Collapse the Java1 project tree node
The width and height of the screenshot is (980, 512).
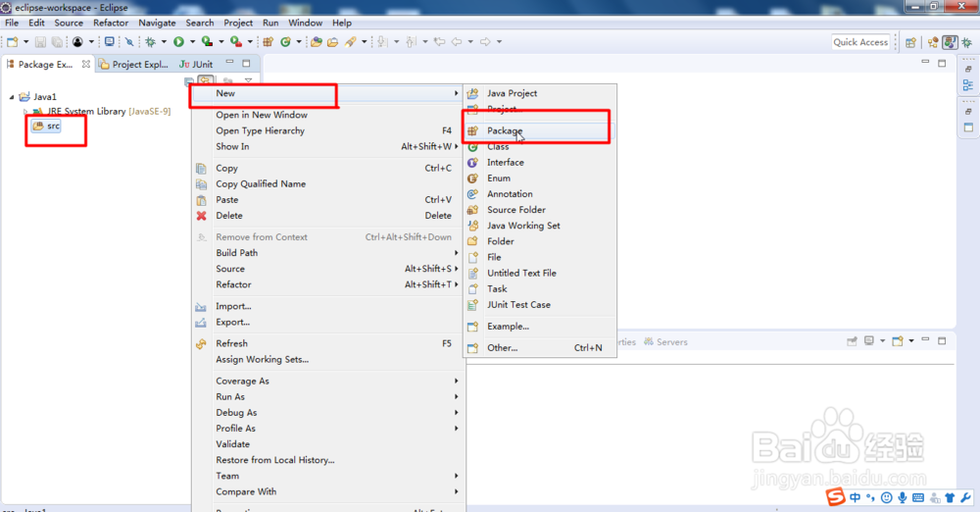click(x=11, y=97)
